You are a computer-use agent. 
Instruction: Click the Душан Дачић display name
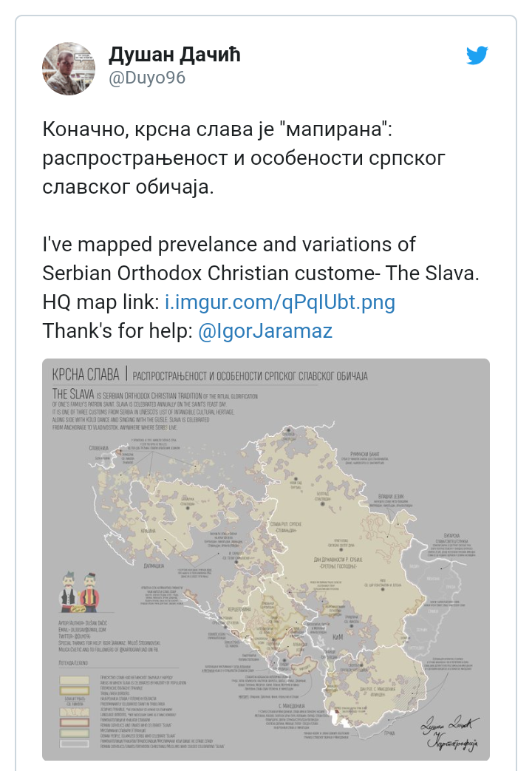(x=174, y=54)
